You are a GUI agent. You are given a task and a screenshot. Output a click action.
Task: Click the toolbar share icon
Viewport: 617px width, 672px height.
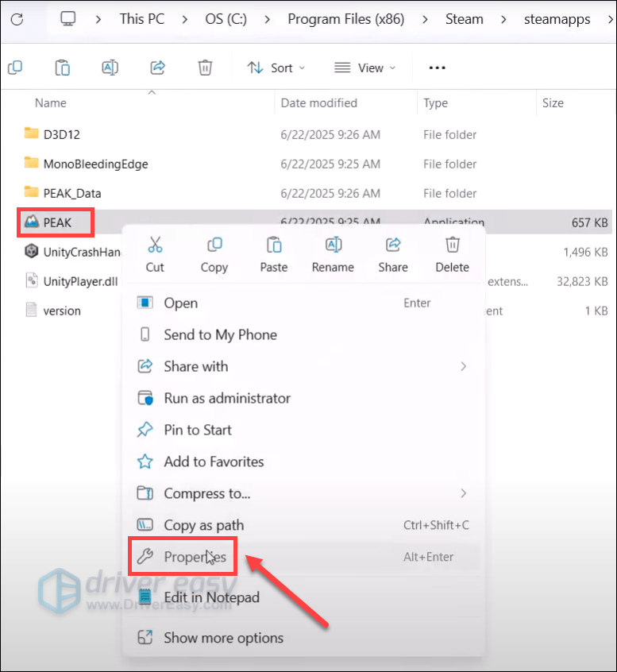pyautogui.click(x=157, y=68)
